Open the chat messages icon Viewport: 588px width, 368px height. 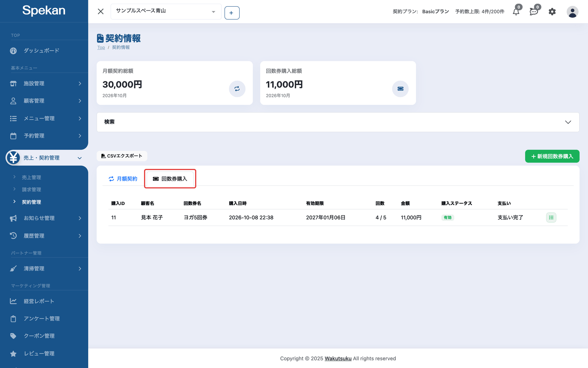click(534, 12)
